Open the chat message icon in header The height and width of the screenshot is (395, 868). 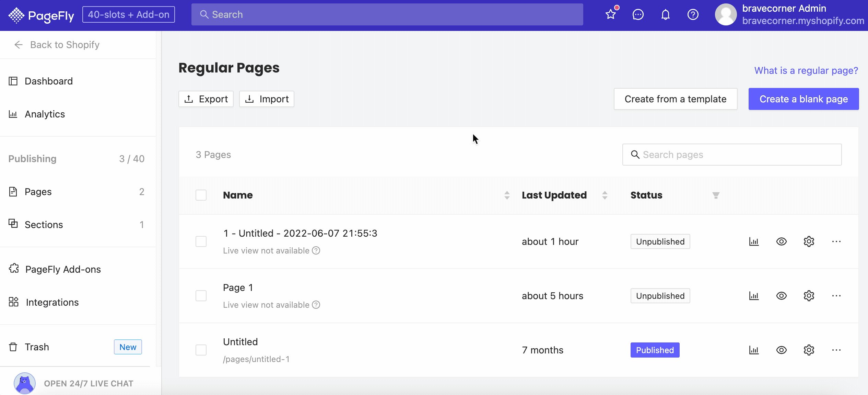coord(638,14)
